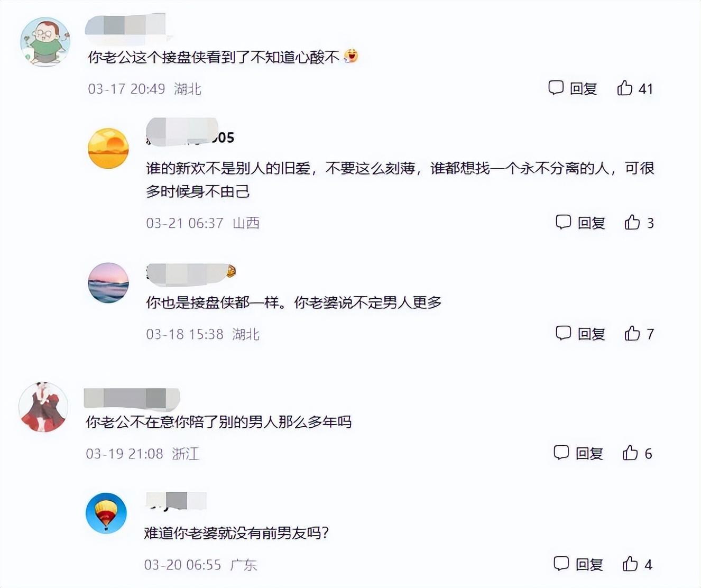Open the hot air balloon avatar profile
The width and height of the screenshot is (701, 588).
click(106, 513)
